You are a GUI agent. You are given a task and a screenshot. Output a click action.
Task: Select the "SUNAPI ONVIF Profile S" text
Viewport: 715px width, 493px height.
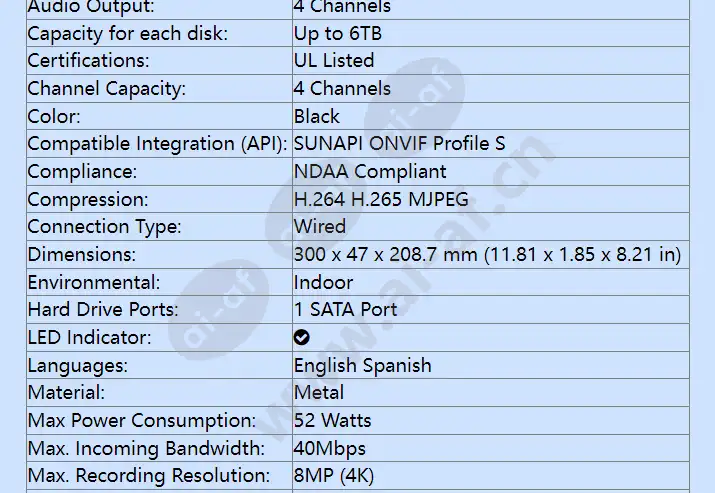coord(399,144)
